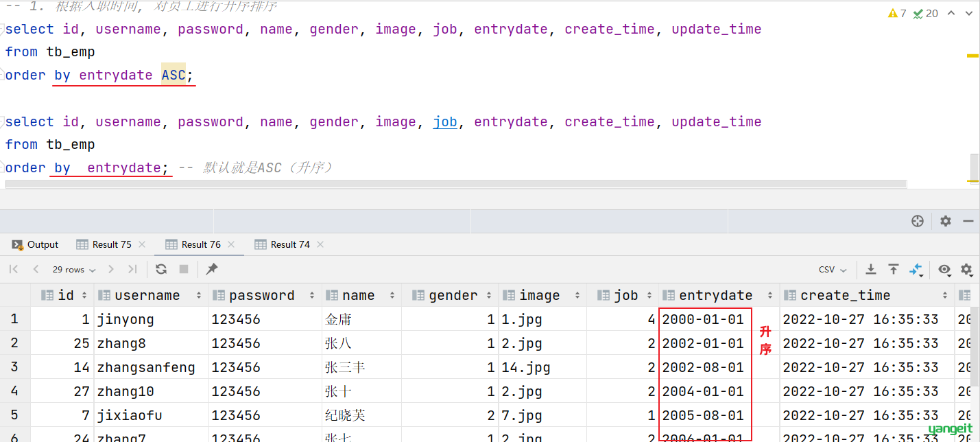Open the warnings indicator showing 7
This screenshot has height=442, width=980.
pyautogui.click(x=896, y=13)
